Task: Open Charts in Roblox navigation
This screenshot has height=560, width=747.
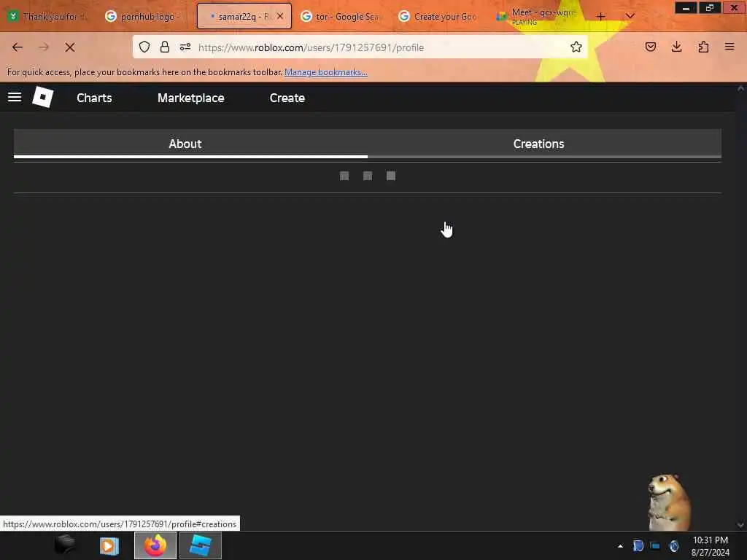Action: click(94, 98)
